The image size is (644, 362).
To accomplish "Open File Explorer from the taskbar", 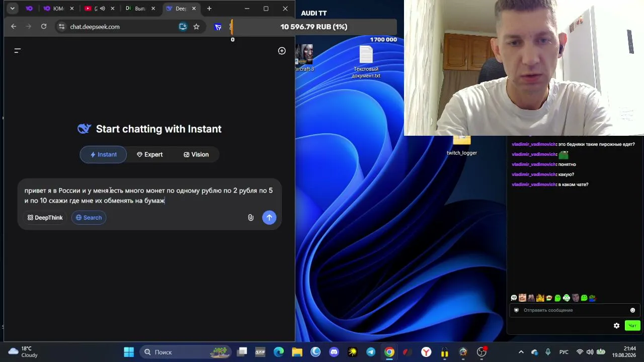I will coord(297,352).
